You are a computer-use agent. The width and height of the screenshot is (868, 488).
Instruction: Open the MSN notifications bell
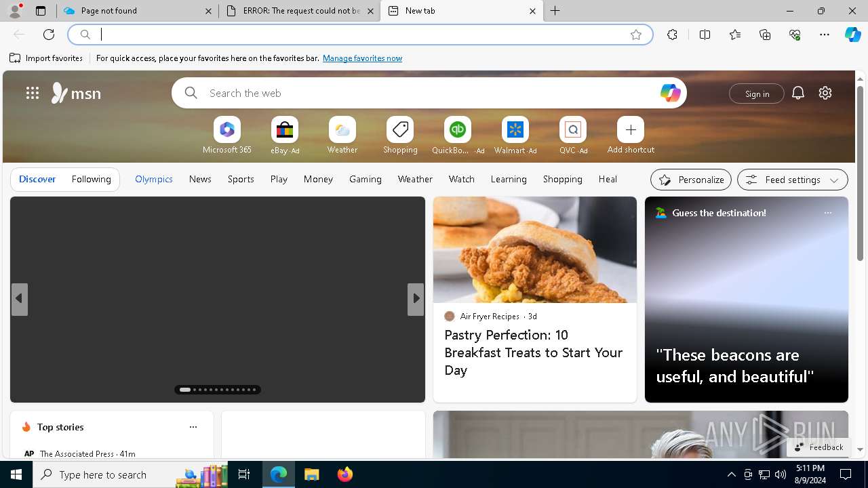point(798,93)
